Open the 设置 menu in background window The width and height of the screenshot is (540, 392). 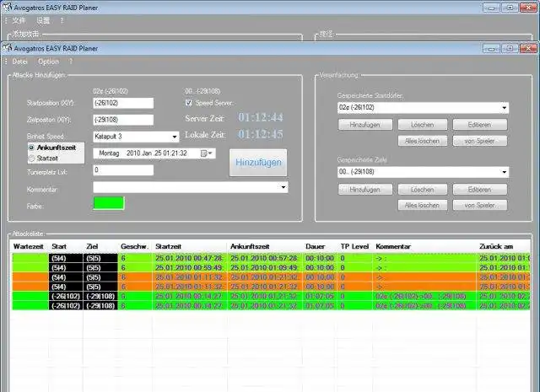pos(43,20)
